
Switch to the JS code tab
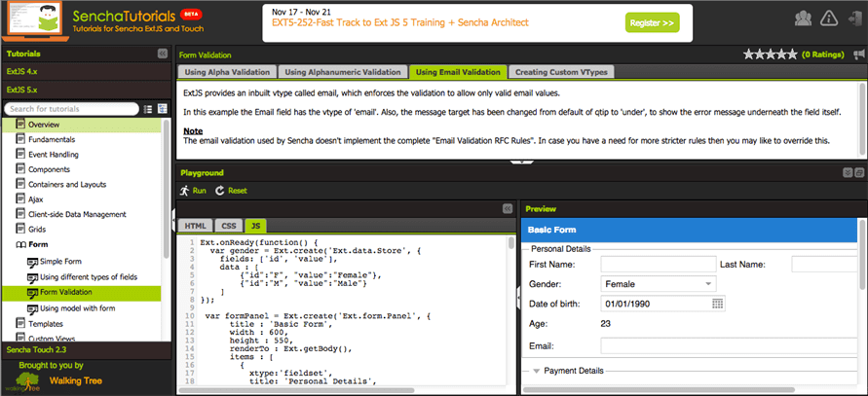pyautogui.click(x=256, y=226)
